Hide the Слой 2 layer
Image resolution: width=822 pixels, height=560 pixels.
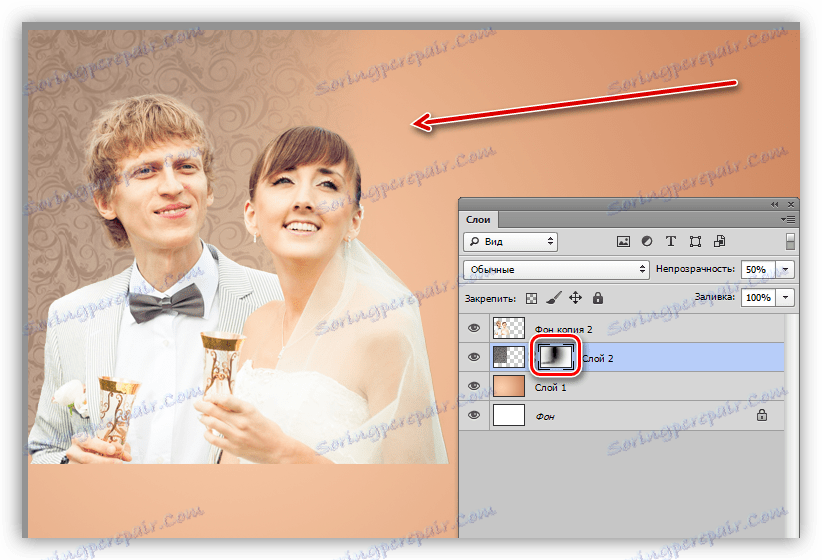click(x=474, y=357)
